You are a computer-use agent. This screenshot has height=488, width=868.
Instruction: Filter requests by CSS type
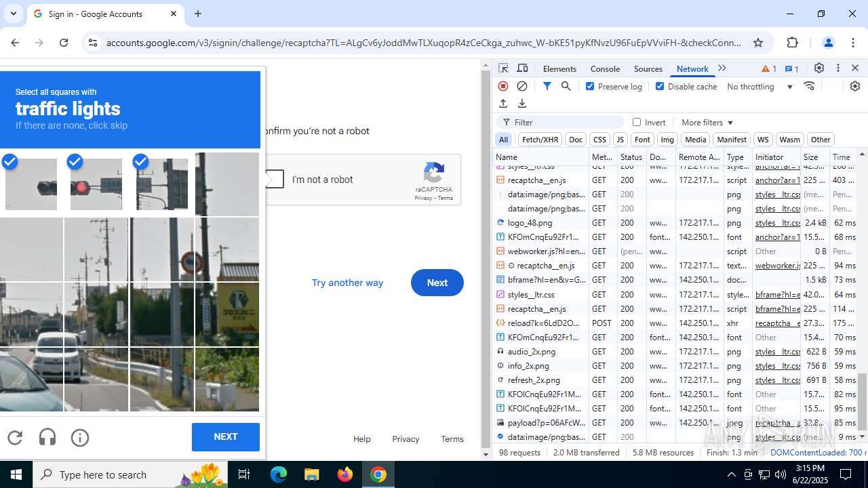pos(599,140)
